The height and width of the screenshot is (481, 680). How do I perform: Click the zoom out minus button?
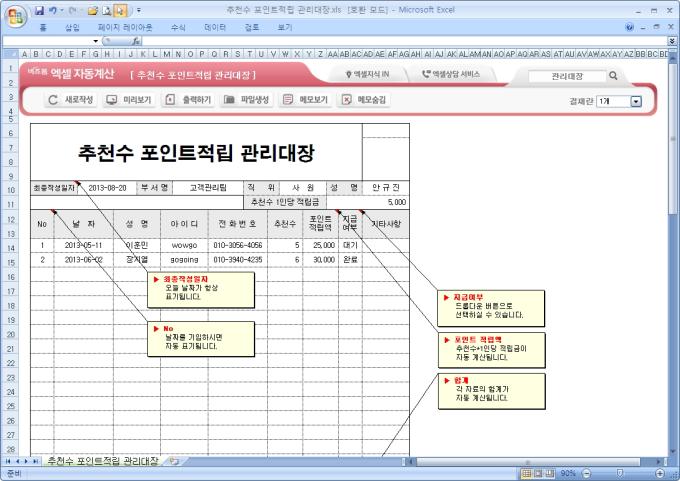(x=586, y=473)
